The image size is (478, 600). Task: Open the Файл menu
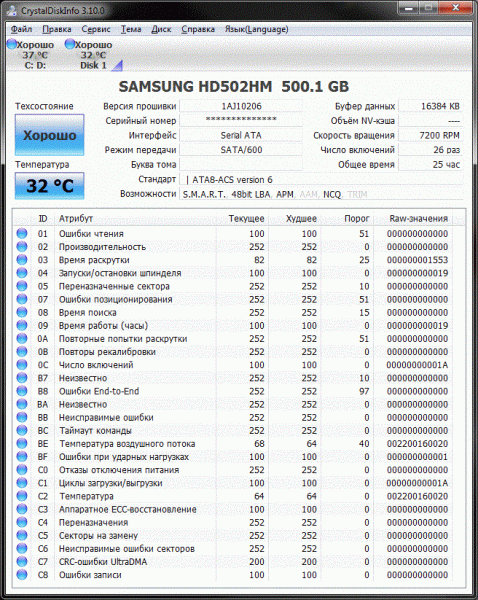pyautogui.click(x=21, y=29)
